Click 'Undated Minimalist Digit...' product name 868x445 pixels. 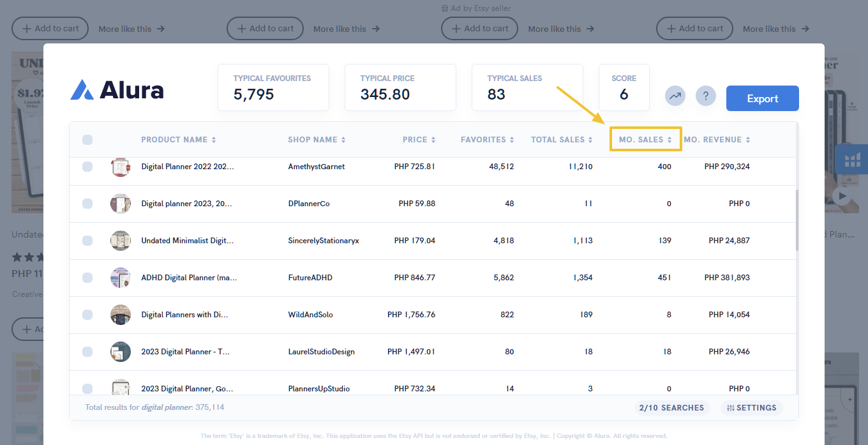(188, 241)
